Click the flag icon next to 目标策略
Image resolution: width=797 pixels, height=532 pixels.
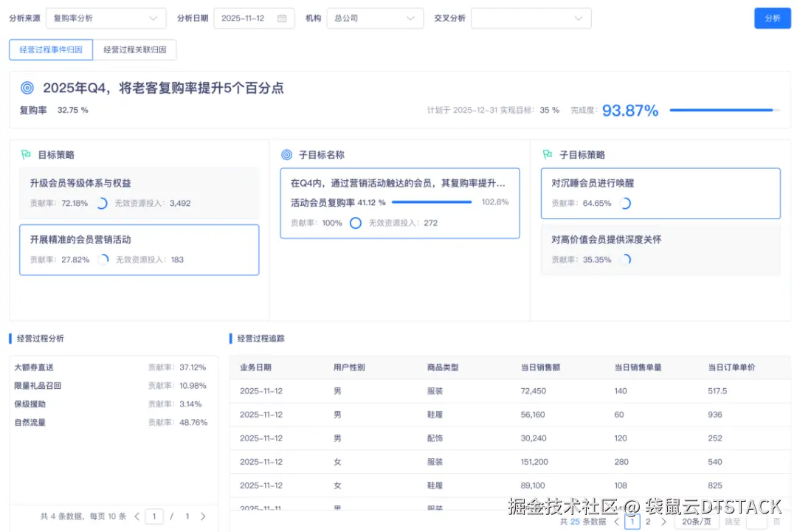(26, 154)
